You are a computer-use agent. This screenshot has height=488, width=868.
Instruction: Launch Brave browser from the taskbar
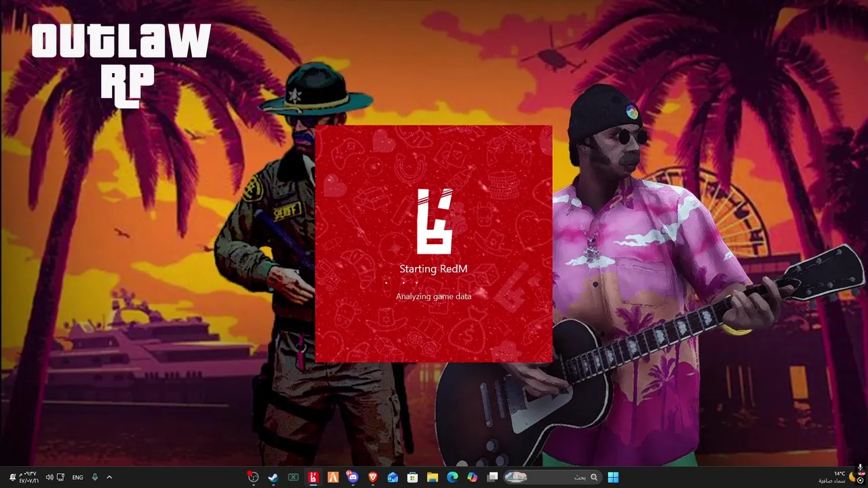click(x=372, y=477)
